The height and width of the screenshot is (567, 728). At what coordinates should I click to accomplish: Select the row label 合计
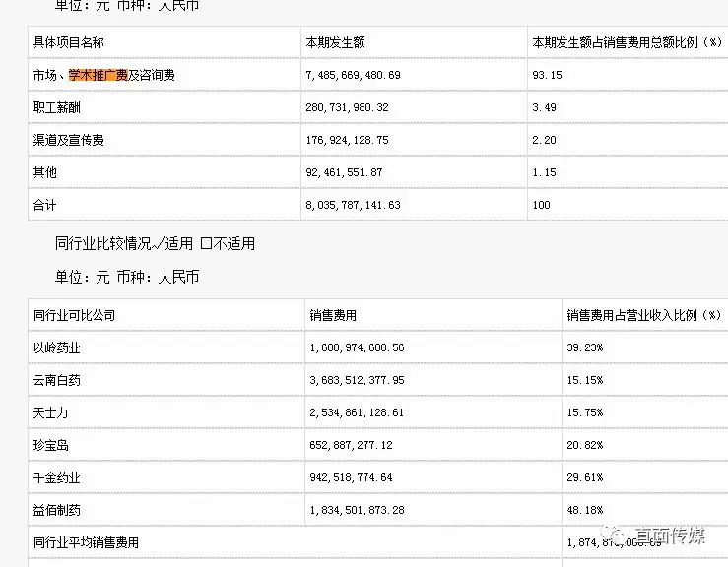coord(44,205)
